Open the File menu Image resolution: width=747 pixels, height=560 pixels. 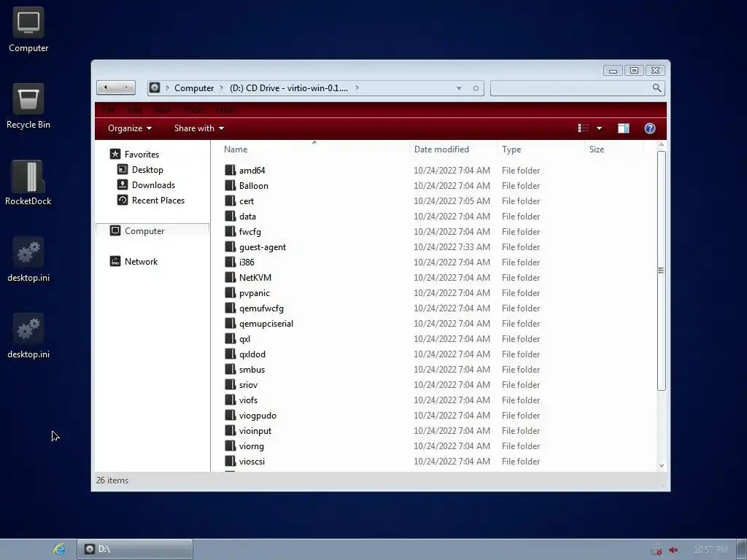click(109, 110)
